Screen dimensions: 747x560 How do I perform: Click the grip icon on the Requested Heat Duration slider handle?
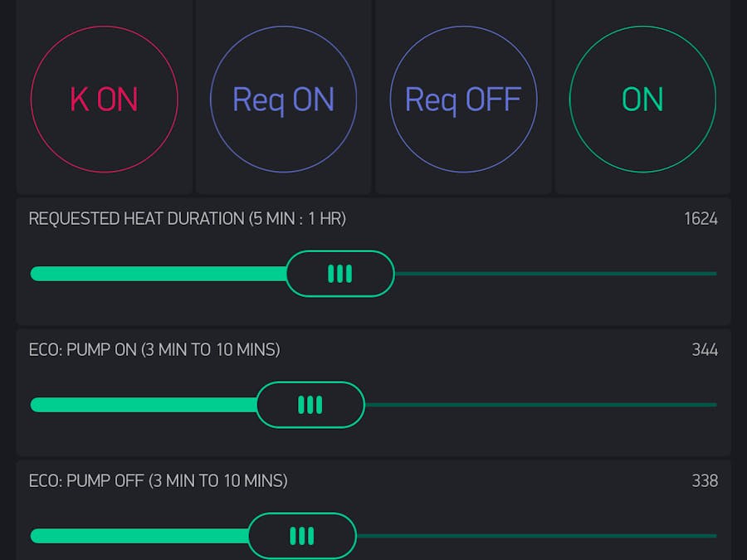pyautogui.click(x=340, y=273)
